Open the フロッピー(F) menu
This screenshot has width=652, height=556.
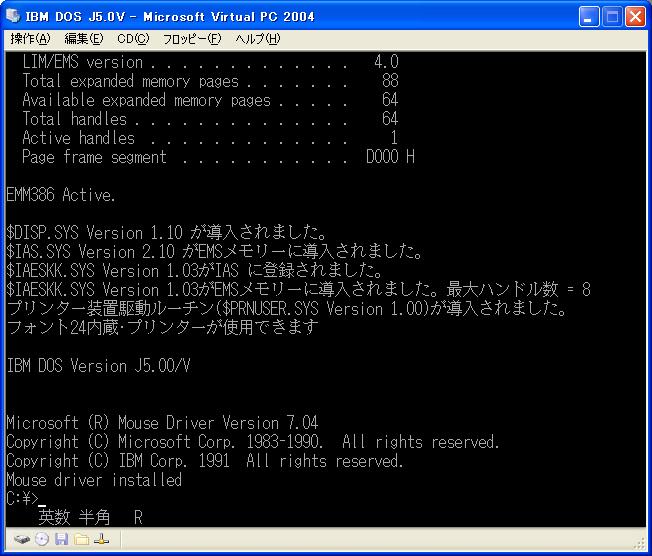(x=192, y=39)
